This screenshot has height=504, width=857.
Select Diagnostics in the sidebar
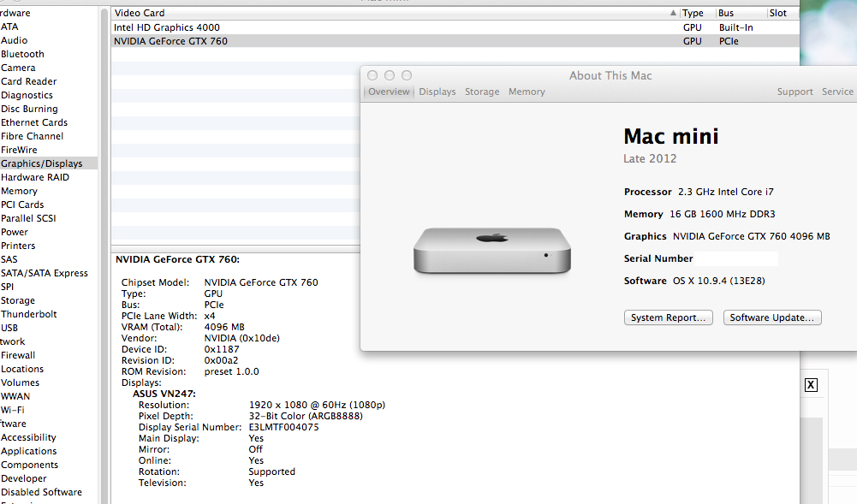27,95
